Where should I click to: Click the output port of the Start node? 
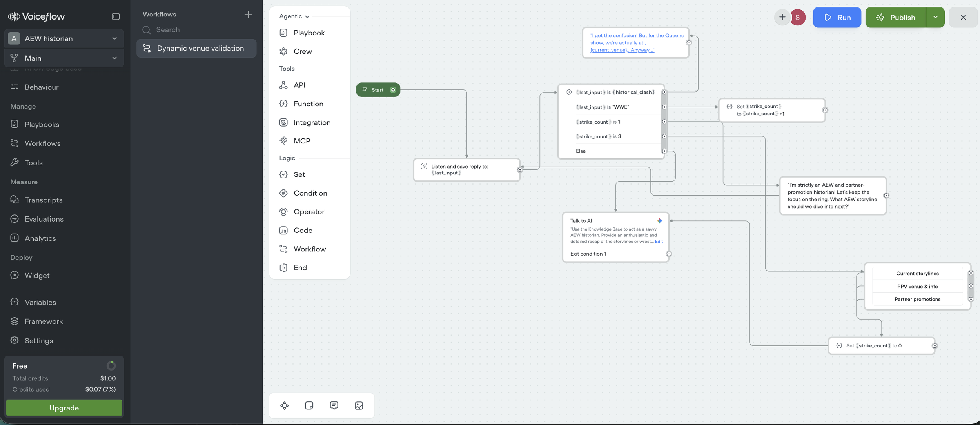pos(393,90)
